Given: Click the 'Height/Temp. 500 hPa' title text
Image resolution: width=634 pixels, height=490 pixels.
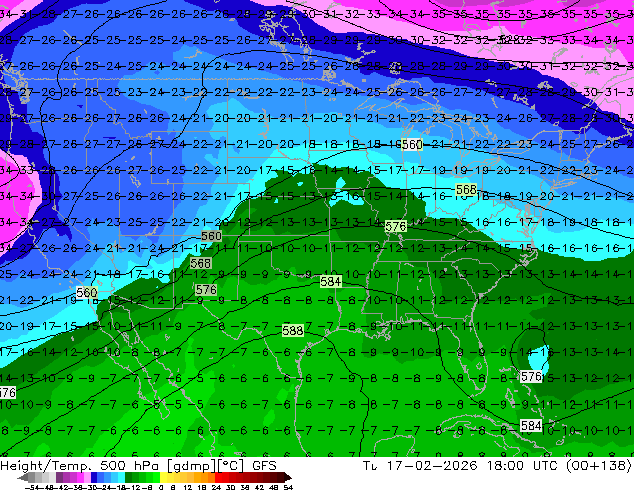Looking at the screenshot, I should point(79,466).
